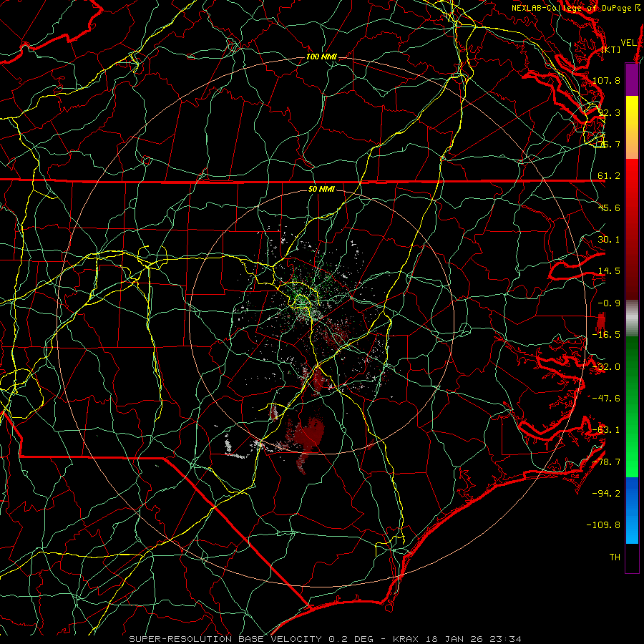Click the 50 NMI range ring label
The height and width of the screenshot is (644, 644).
coord(321,189)
